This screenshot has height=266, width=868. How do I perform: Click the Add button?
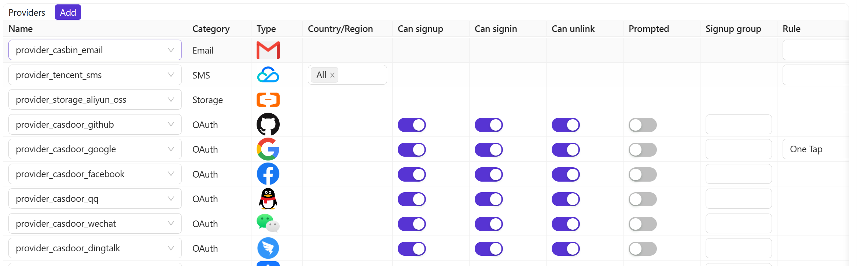(x=67, y=12)
